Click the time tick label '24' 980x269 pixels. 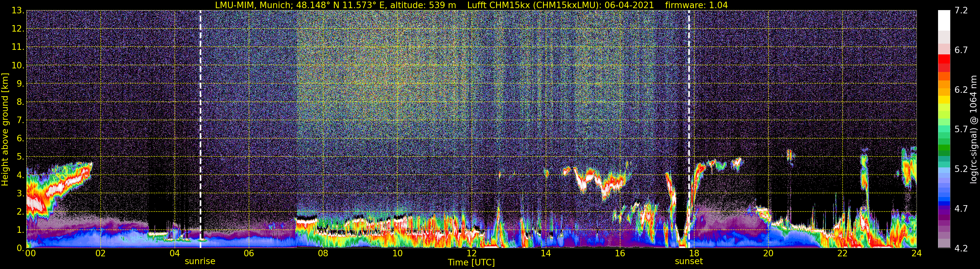tap(917, 253)
